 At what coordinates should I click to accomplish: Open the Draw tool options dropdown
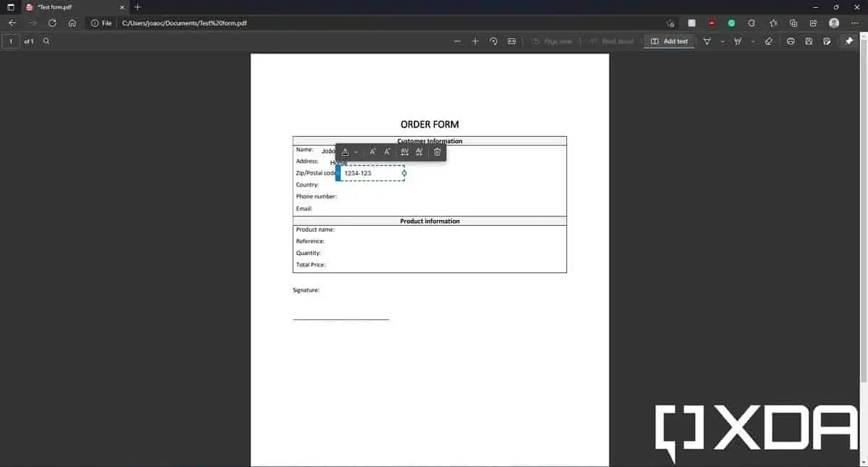722,41
